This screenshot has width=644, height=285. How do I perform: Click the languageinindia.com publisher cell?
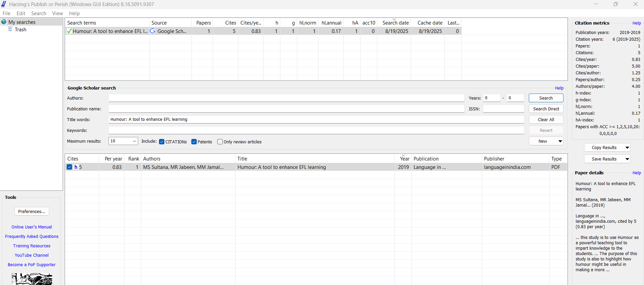pos(507,167)
